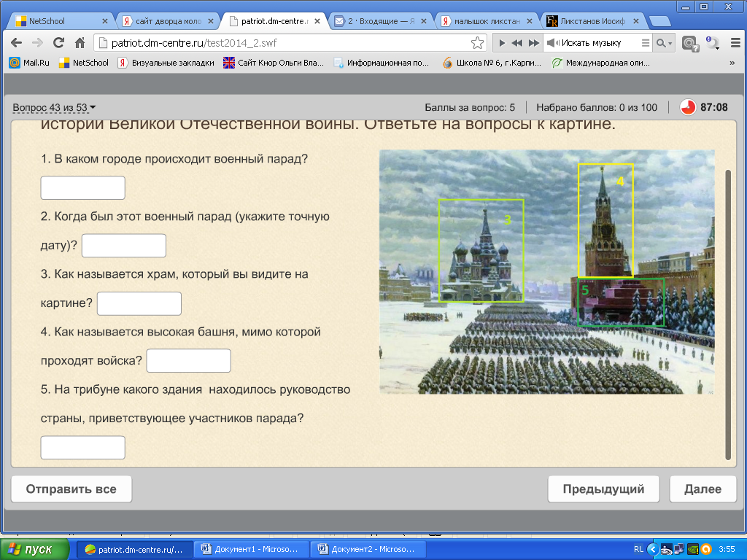
Task: Click answer field for tower name
Action: (x=189, y=360)
